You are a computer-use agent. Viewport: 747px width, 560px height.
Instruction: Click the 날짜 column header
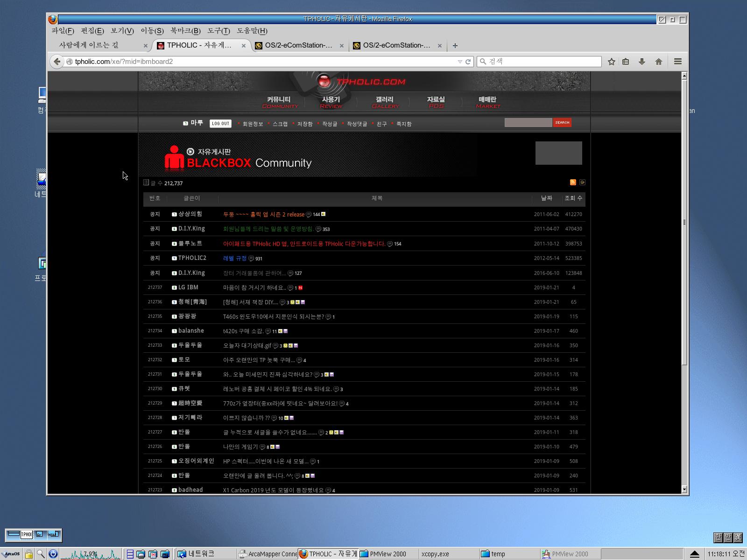tap(547, 198)
